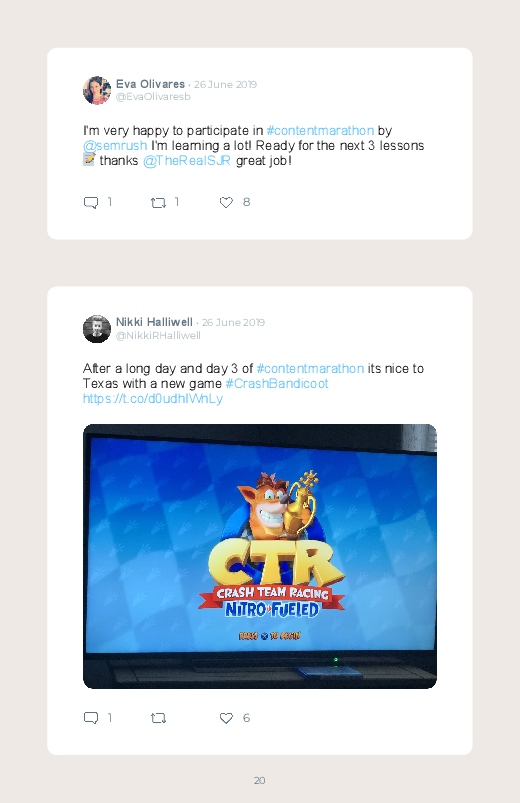Retweet Nikki Halliwell's tweet
Image resolution: width=520 pixels, height=803 pixels.
click(x=158, y=719)
